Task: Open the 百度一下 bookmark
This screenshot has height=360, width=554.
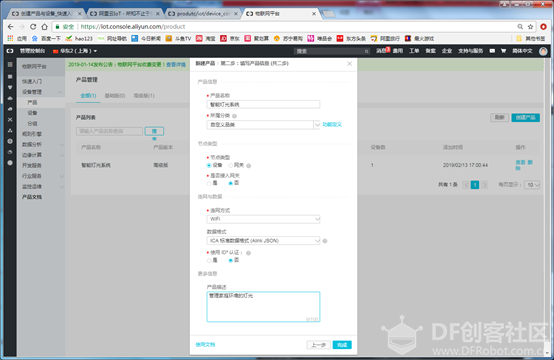Action: tap(46, 39)
